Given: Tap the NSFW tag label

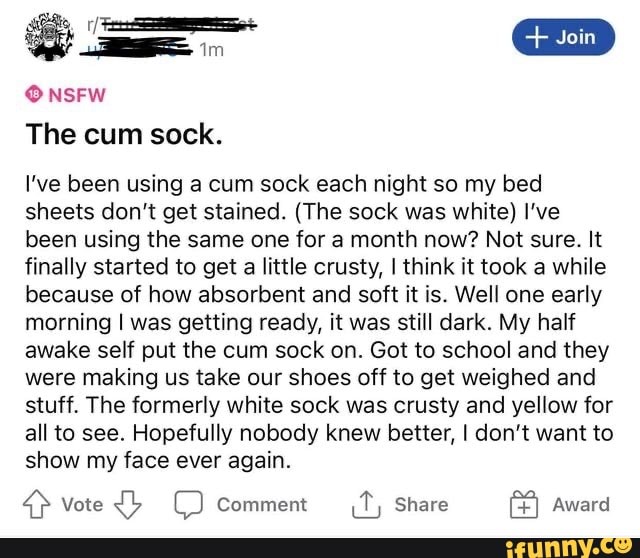Looking at the screenshot, I should coord(77,95).
